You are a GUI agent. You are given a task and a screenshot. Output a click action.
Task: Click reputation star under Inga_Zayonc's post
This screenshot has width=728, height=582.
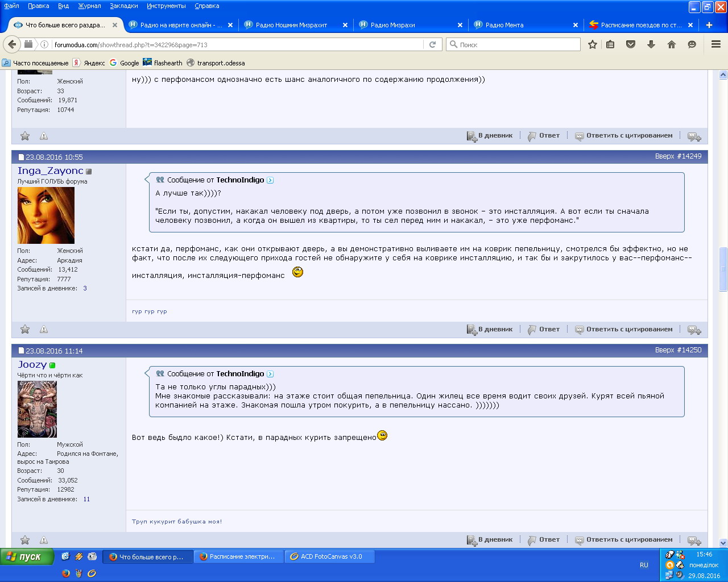[25, 330]
